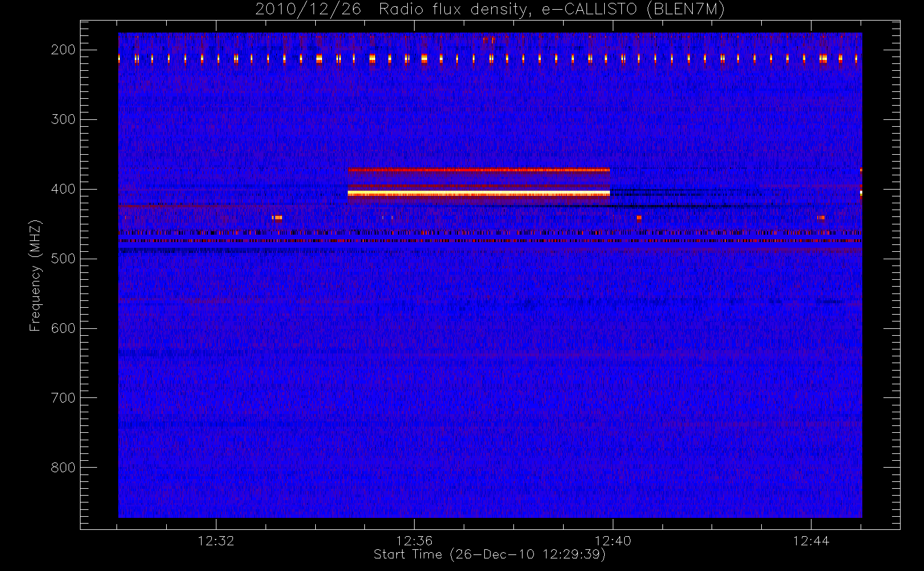This screenshot has height=571, width=924.
Task: Click the 700 frequency tick label
Action: 63,398
